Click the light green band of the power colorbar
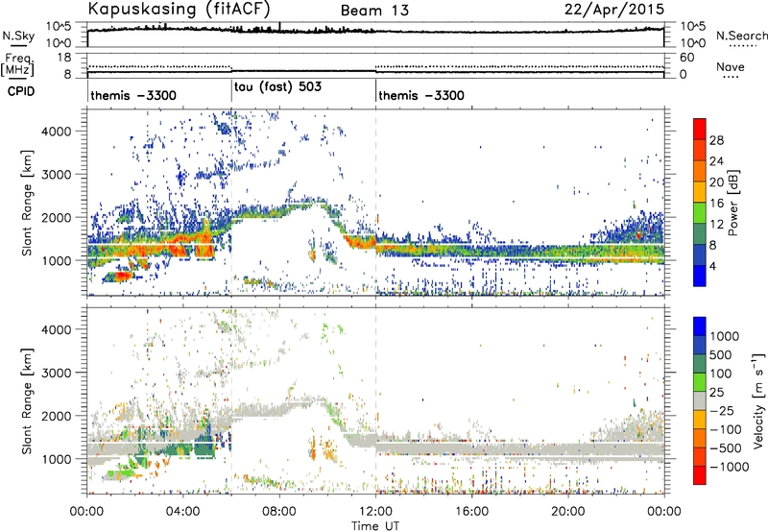This screenshot has height=532, width=768. pyautogui.click(x=700, y=212)
